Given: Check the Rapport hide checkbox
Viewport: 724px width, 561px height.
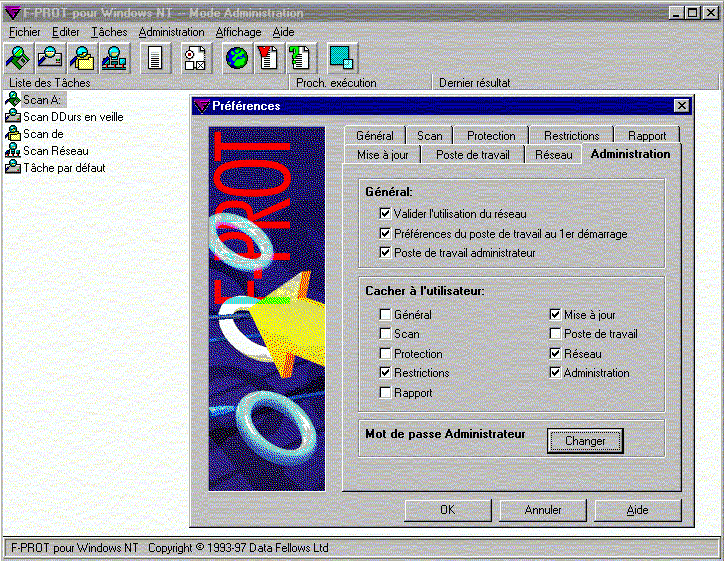Looking at the screenshot, I should (x=385, y=392).
